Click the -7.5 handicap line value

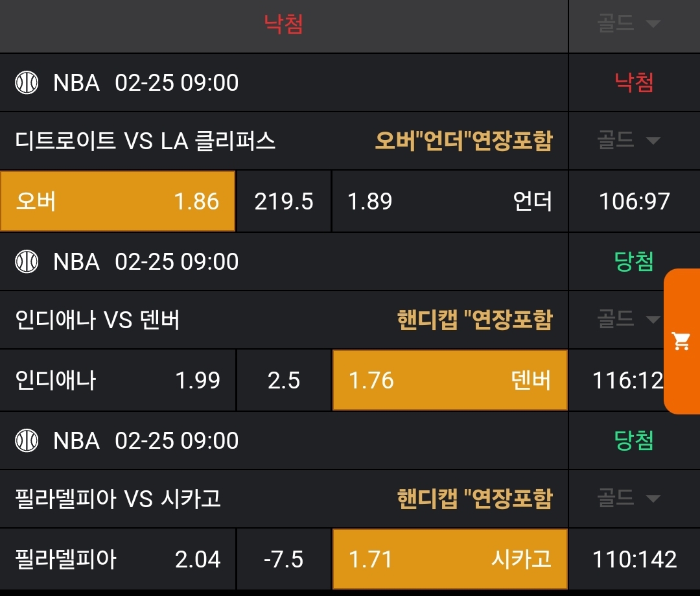284,560
